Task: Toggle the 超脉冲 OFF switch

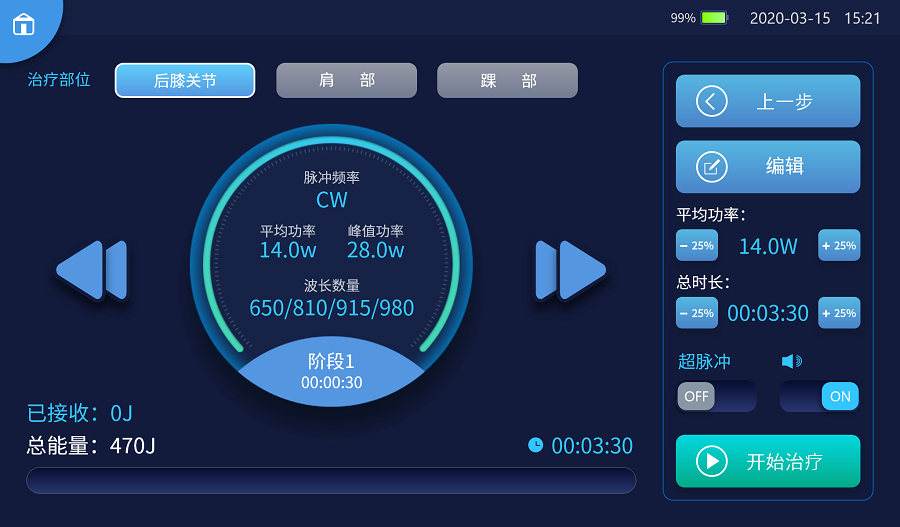Action: pyautogui.click(x=716, y=396)
